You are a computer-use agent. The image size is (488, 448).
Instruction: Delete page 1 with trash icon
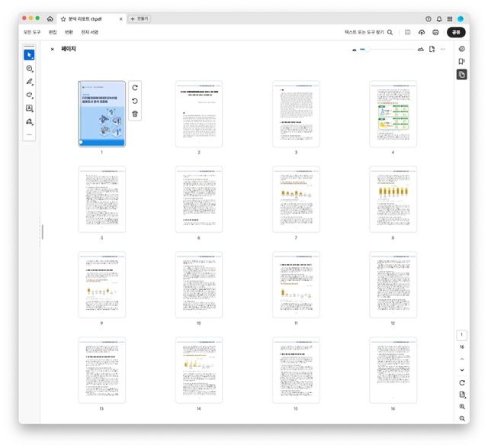(x=135, y=114)
